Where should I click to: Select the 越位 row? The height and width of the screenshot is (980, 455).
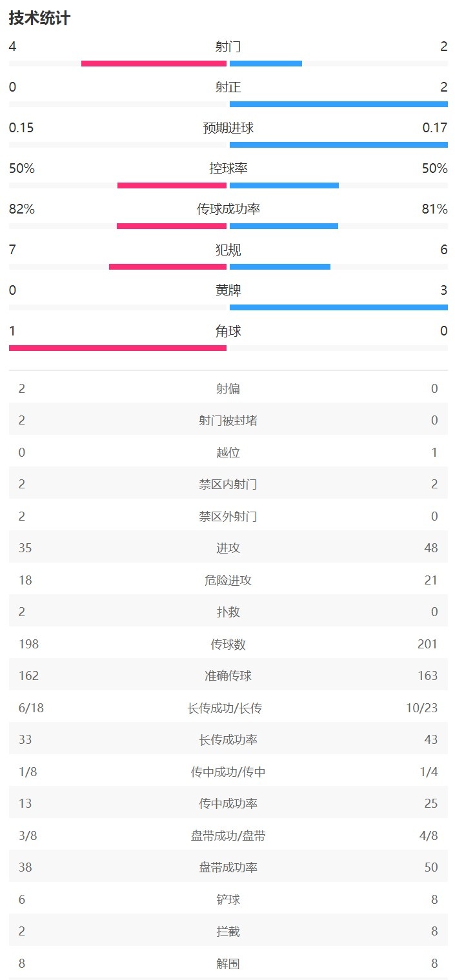coord(228,452)
